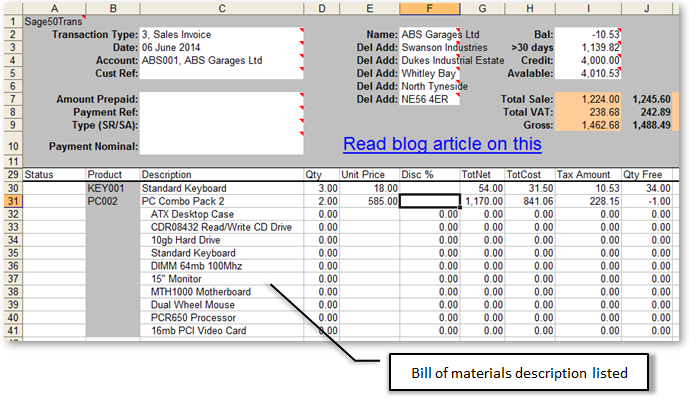Image resolution: width=689 pixels, height=400 pixels.
Task: Select Total Sale value 1,224.00
Action: [x=588, y=99]
